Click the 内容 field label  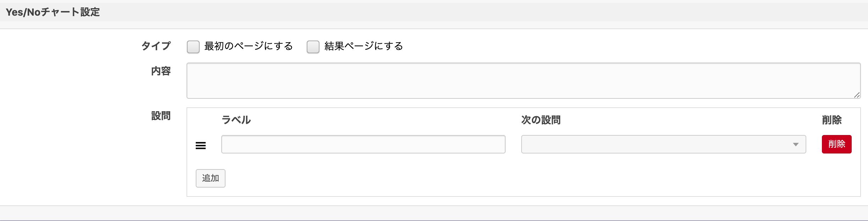(x=161, y=71)
